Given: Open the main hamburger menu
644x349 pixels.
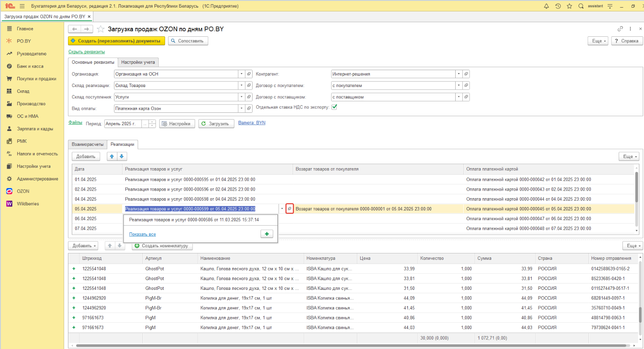Looking at the screenshot, I should pyautogui.click(x=22, y=6).
